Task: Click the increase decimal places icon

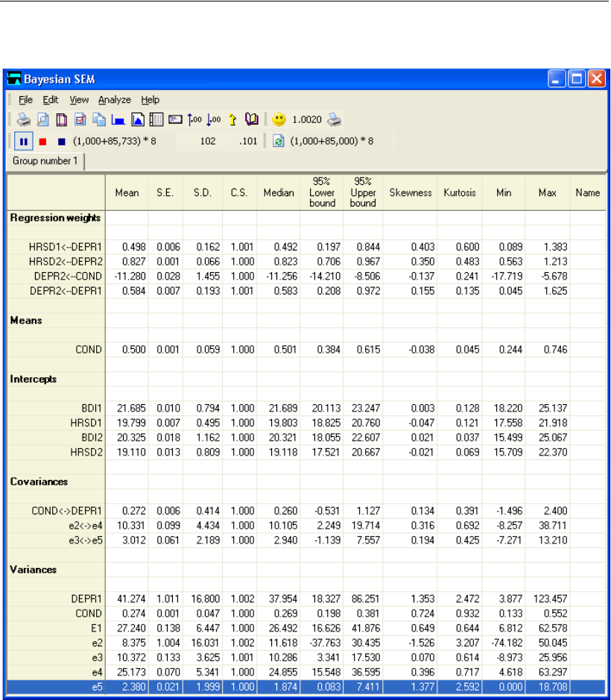Action: (194, 119)
